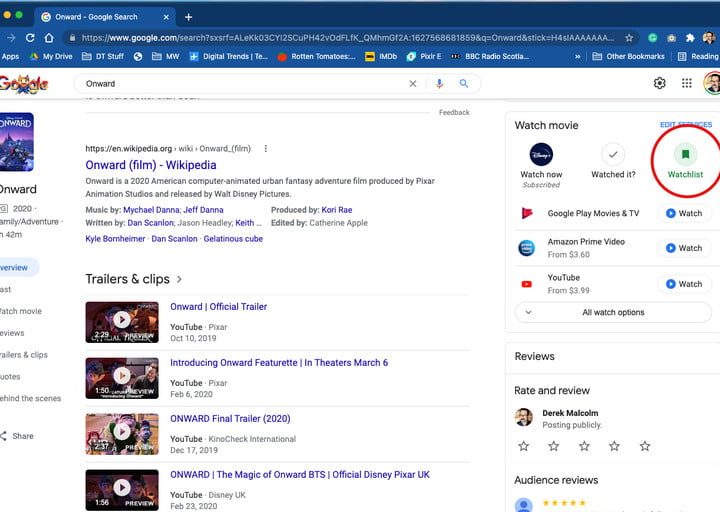
Task: Open Google search settings gear
Action: click(x=659, y=83)
